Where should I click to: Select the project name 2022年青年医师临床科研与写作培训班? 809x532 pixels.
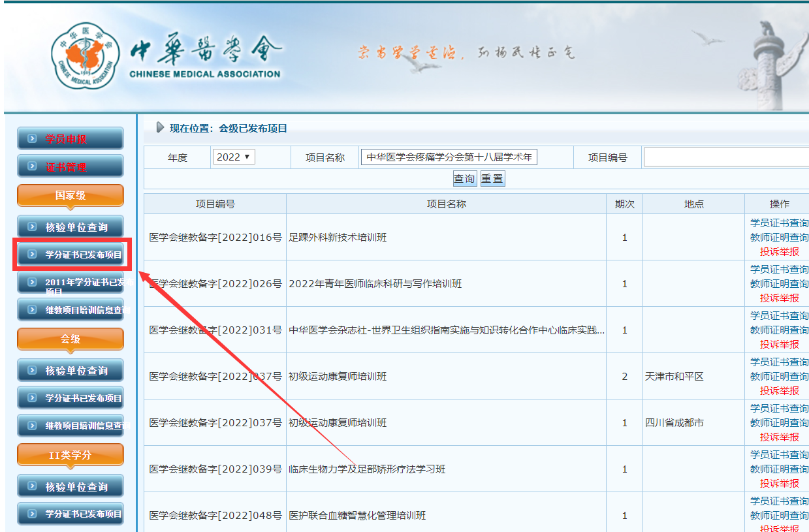(x=375, y=284)
